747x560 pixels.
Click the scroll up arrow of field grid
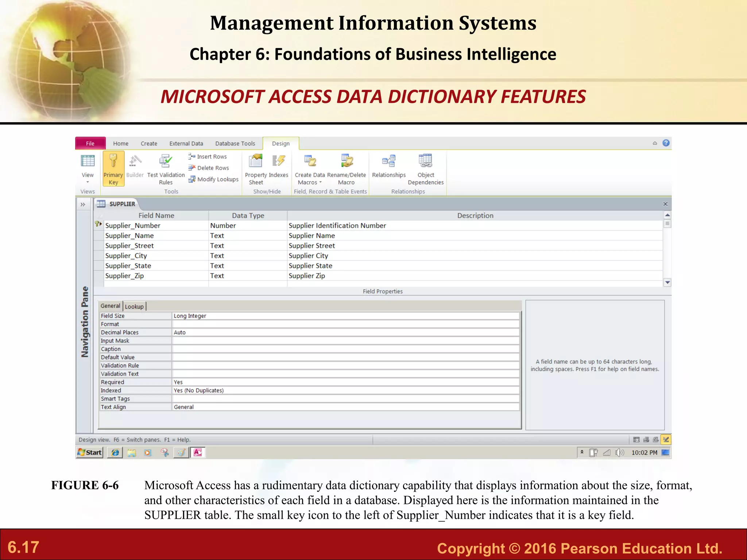coord(667,215)
